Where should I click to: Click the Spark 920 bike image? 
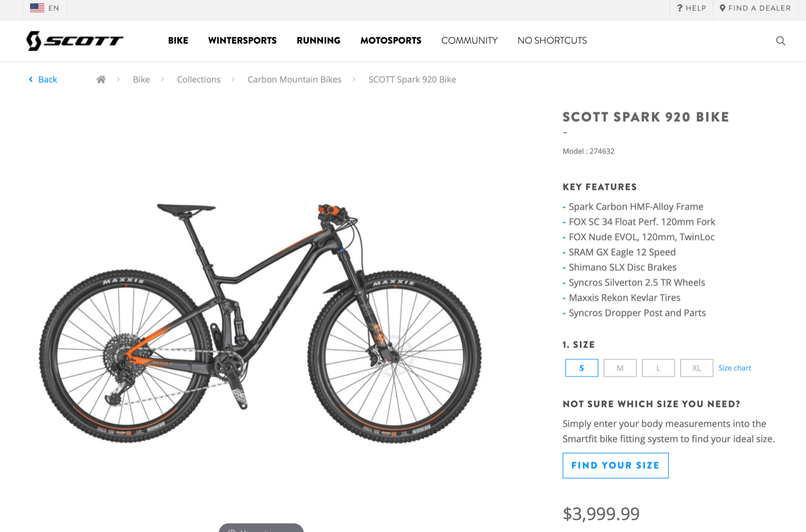(x=260, y=322)
